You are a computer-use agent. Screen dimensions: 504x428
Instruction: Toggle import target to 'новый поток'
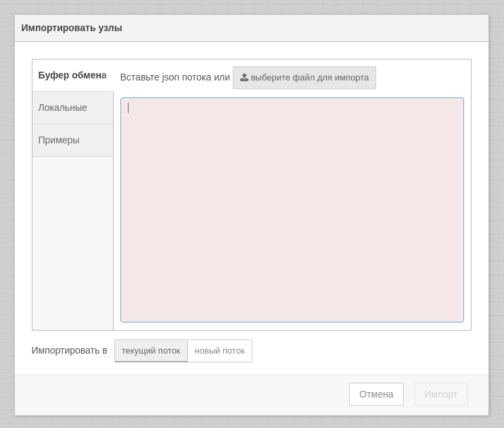(x=220, y=351)
